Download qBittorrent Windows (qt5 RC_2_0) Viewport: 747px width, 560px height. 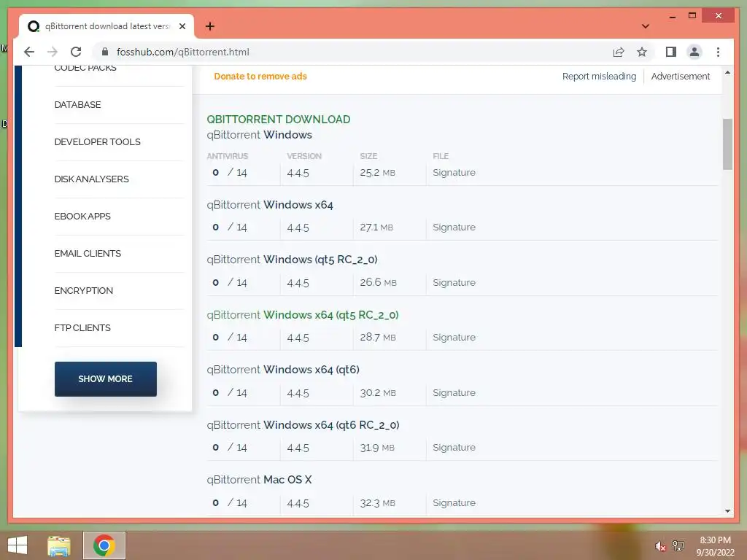[292, 260]
